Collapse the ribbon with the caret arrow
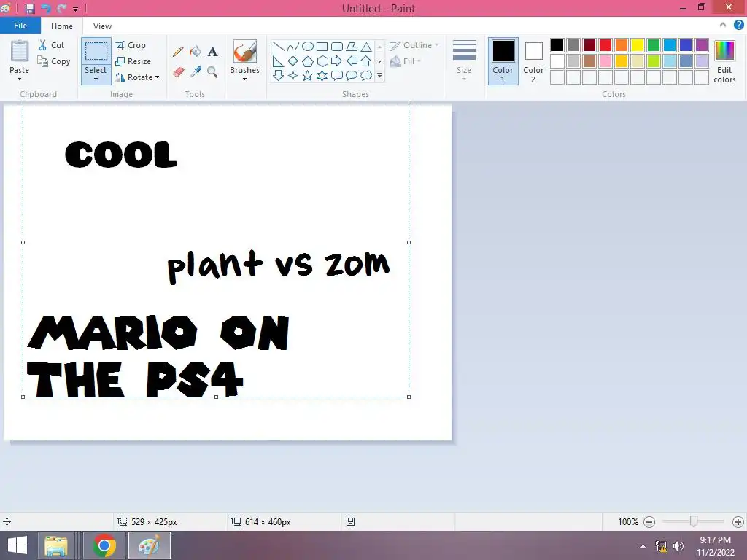This screenshot has width=747, height=560. (x=723, y=26)
